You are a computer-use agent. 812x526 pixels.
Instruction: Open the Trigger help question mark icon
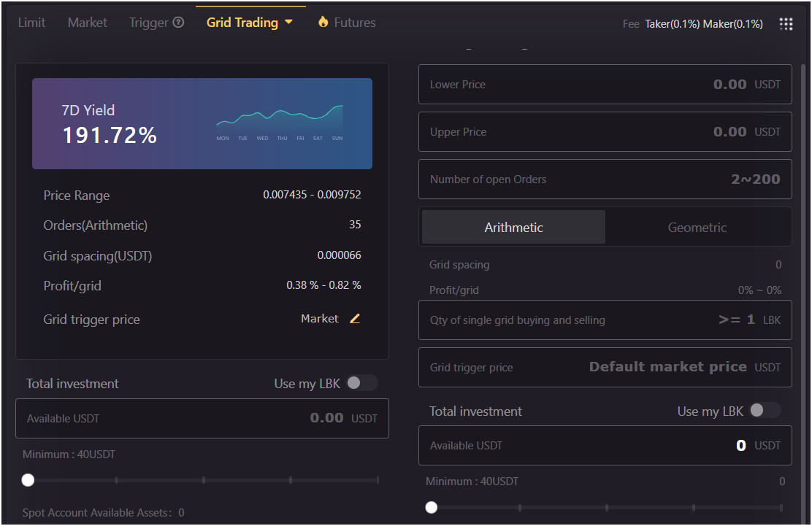180,23
